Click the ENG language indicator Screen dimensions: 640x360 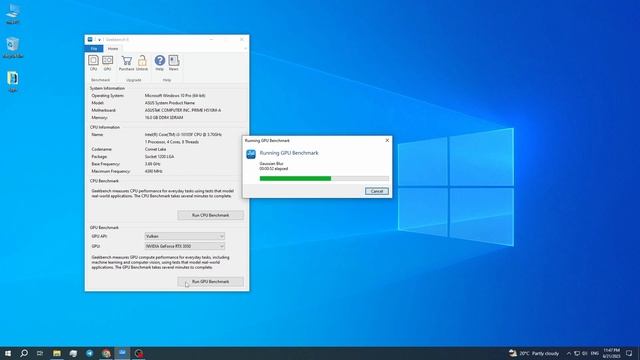(x=595, y=353)
